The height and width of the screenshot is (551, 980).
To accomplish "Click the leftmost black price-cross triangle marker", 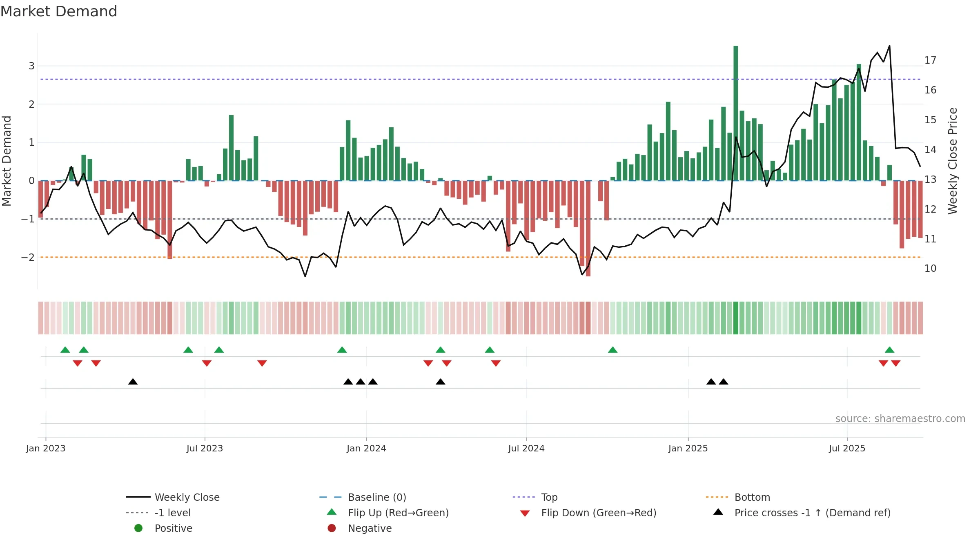I will coord(133,382).
